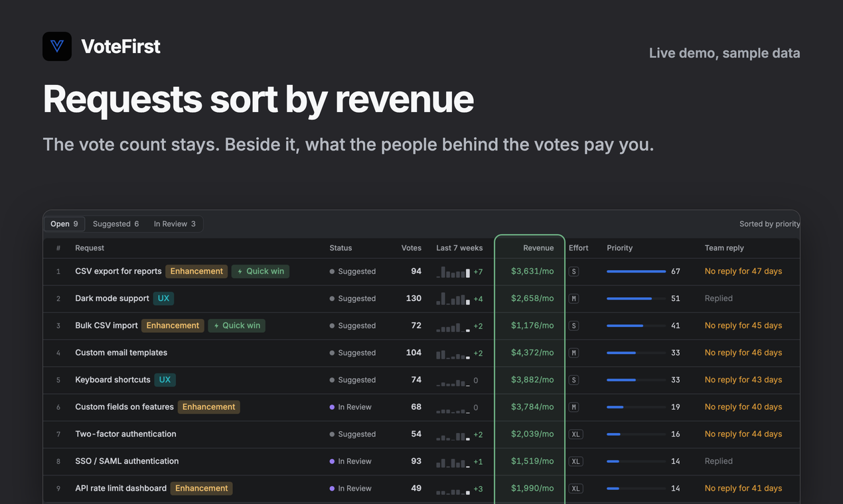Click the UX tag on Keyboard shortcuts

click(165, 380)
